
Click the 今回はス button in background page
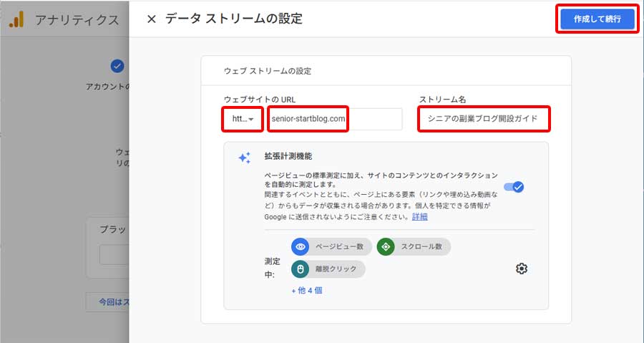pyautogui.click(x=107, y=302)
